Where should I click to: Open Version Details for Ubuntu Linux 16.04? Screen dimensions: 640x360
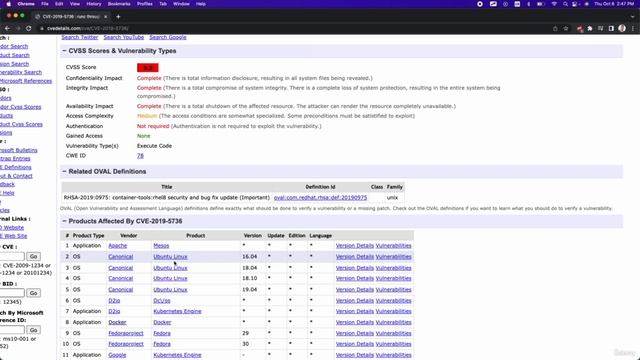click(355, 257)
